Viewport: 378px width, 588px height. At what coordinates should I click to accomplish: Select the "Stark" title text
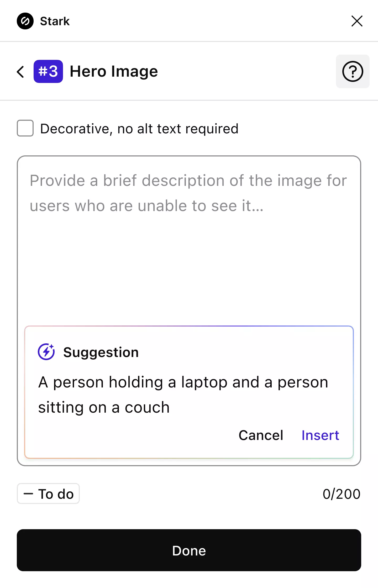[x=54, y=21]
